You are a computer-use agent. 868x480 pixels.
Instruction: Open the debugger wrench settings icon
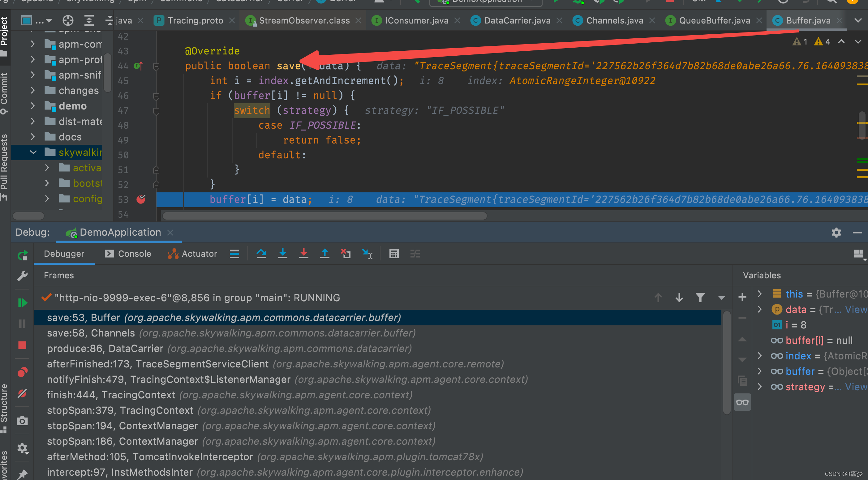pos(23,276)
